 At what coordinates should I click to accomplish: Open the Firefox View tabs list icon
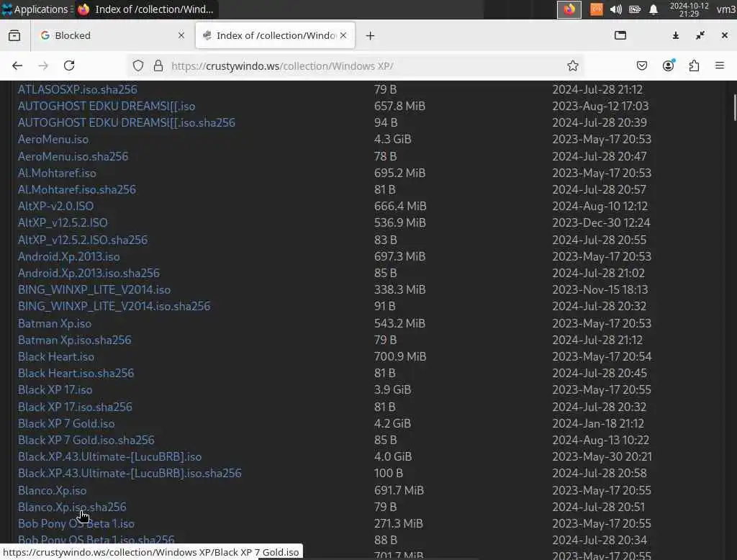[x=14, y=35]
